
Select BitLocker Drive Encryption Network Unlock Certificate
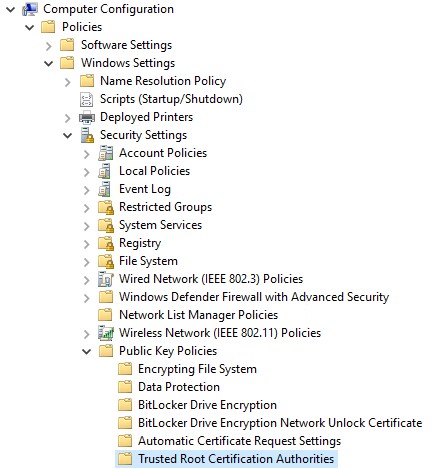click(x=280, y=423)
